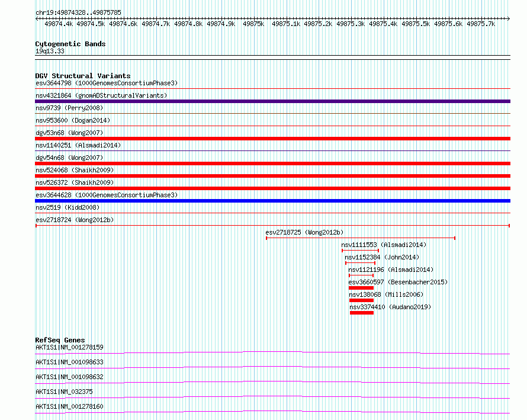Click the esv2718725 variant span line

[x=361, y=238]
